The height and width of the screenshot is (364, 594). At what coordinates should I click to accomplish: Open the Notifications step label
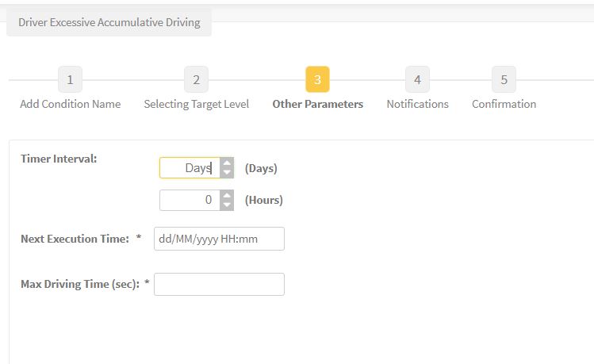coord(417,104)
